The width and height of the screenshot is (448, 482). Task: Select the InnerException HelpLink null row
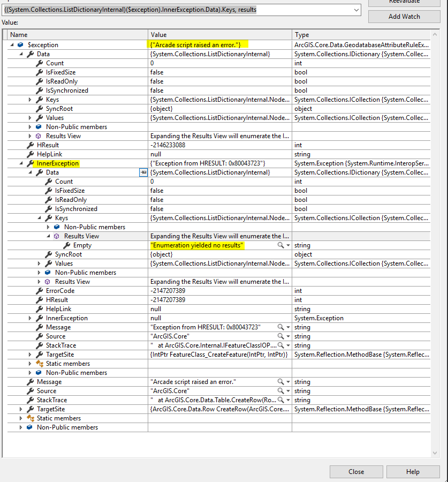tap(219, 309)
